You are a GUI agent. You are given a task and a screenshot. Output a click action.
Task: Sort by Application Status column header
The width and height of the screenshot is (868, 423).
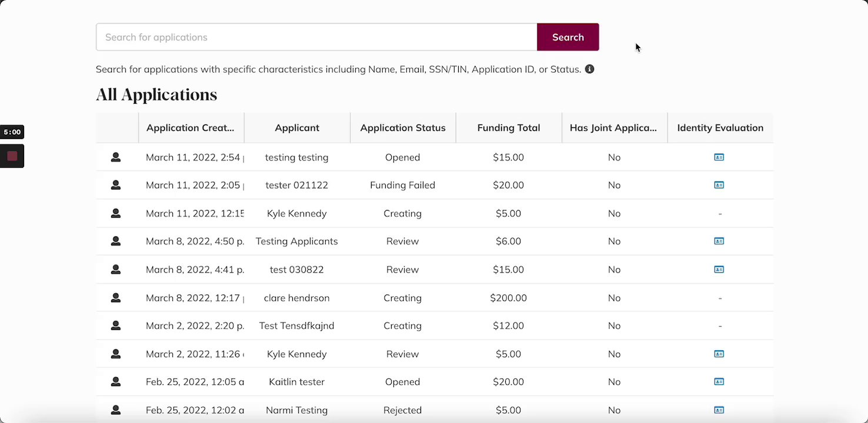[x=403, y=128]
